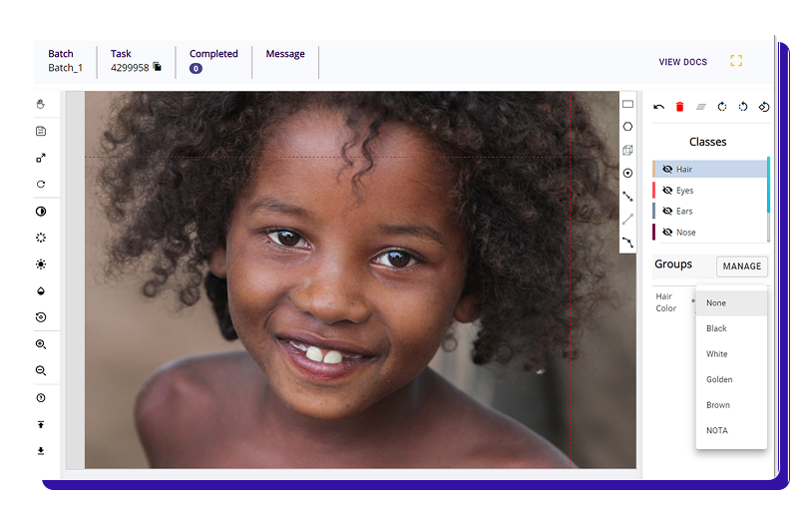Viewport: 812px width, 512px height.
Task: Click the Hair class color swatch
Action: click(654, 169)
